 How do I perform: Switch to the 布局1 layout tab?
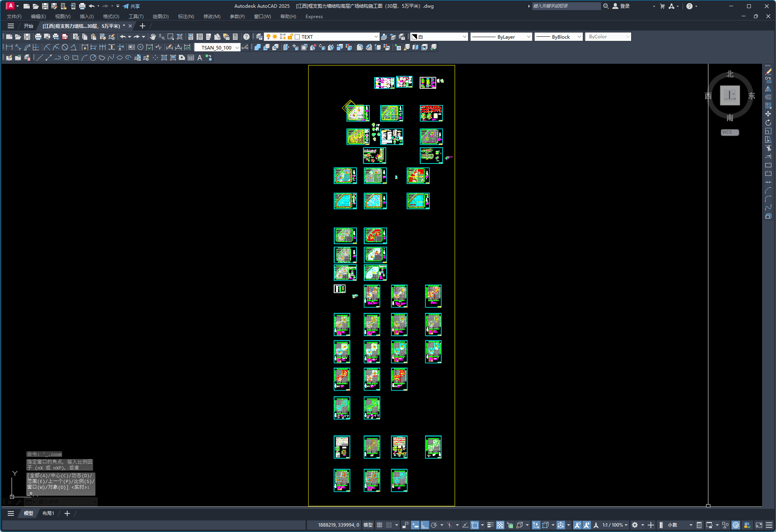click(48, 513)
